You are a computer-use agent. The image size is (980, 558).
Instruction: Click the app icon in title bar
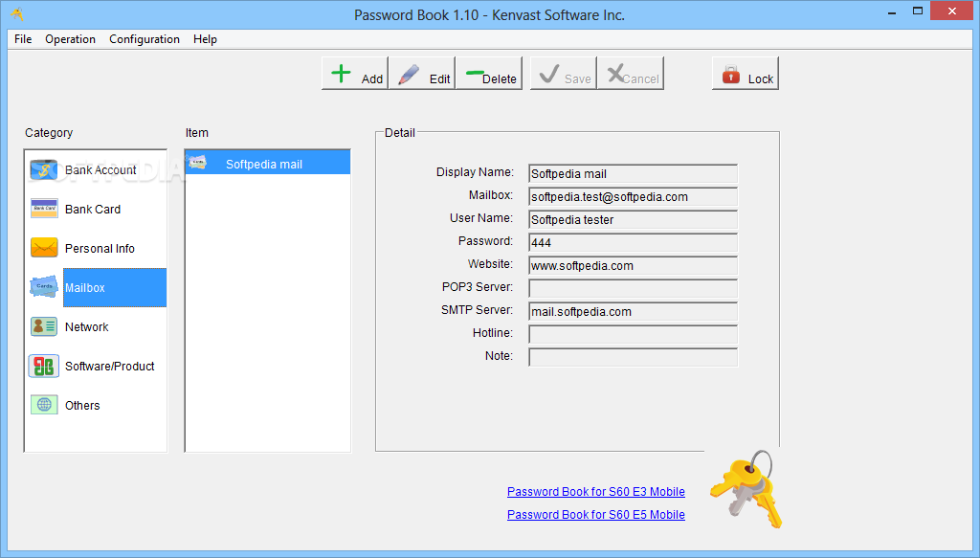coord(17,13)
